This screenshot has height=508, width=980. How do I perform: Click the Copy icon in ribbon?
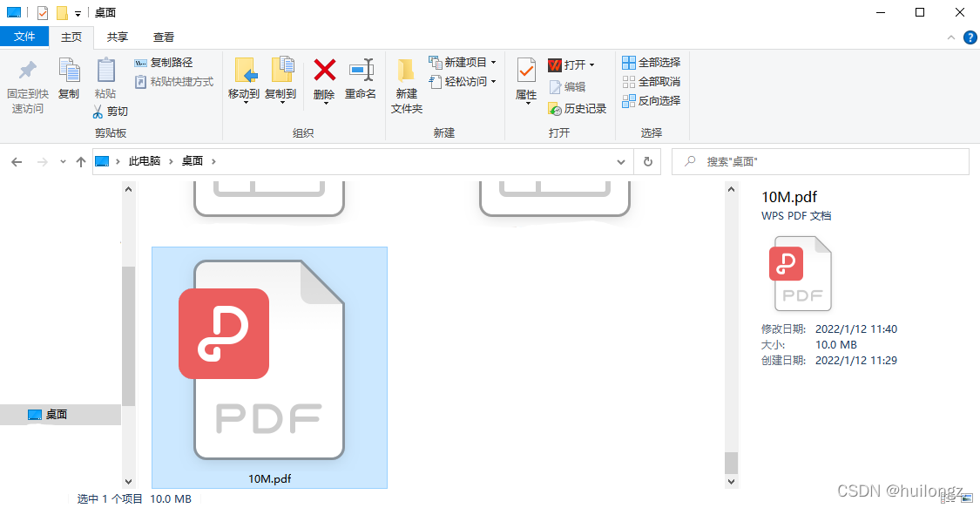69,70
